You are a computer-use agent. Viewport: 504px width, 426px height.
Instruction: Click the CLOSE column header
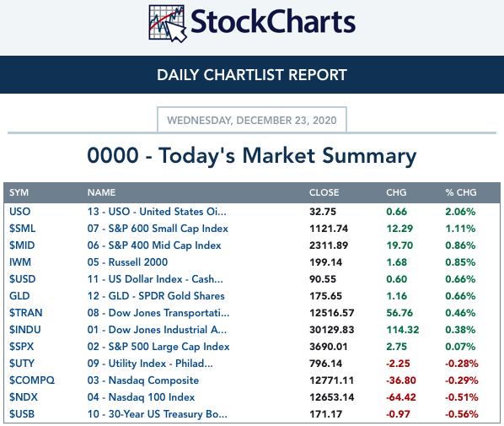click(x=324, y=192)
